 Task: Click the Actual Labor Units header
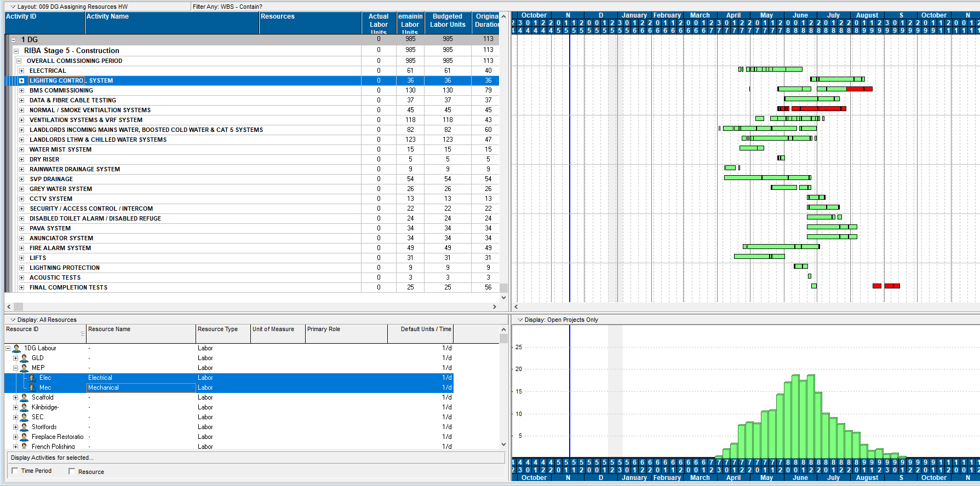[379, 23]
